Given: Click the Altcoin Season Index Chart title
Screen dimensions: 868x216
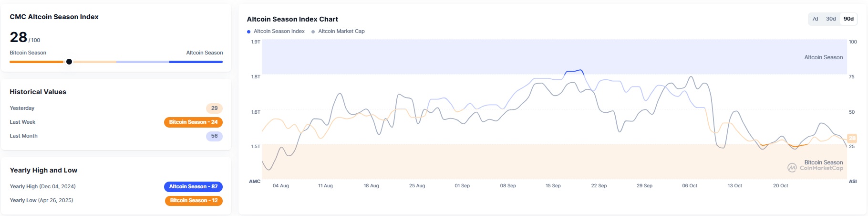Looking at the screenshot, I should tap(292, 20).
